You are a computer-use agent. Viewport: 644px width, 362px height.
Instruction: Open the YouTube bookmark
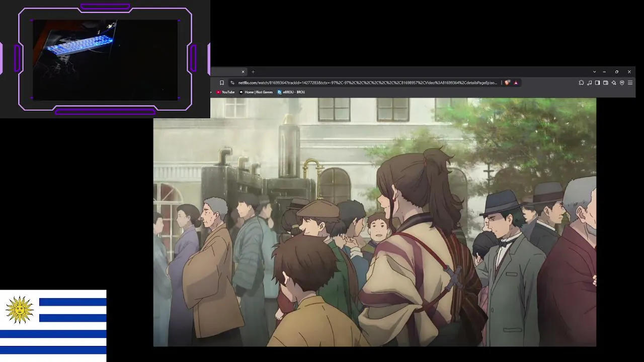point(225,92)
